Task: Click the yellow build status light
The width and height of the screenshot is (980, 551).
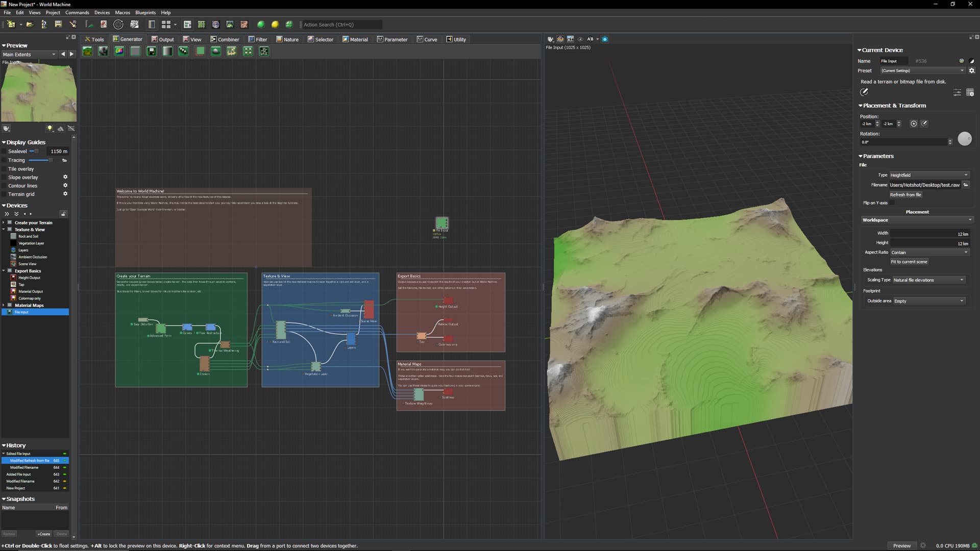Action: point(275,24)
